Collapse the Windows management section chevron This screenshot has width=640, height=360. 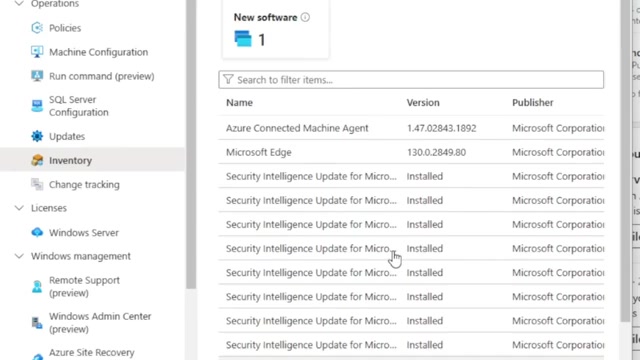[x=19, y=256]
